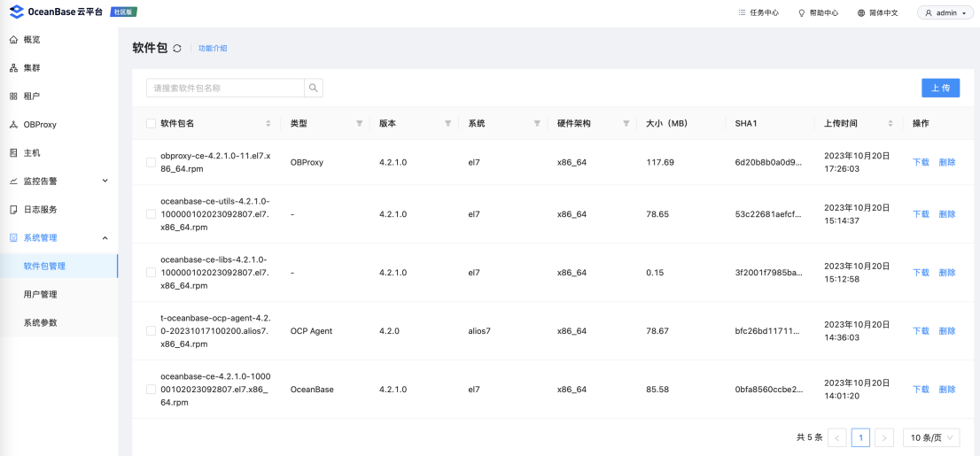980x456 pixels.
Task: Delete the oceanbase-ce-4.2.1.0-1000 package
Action: coord(947,390)
